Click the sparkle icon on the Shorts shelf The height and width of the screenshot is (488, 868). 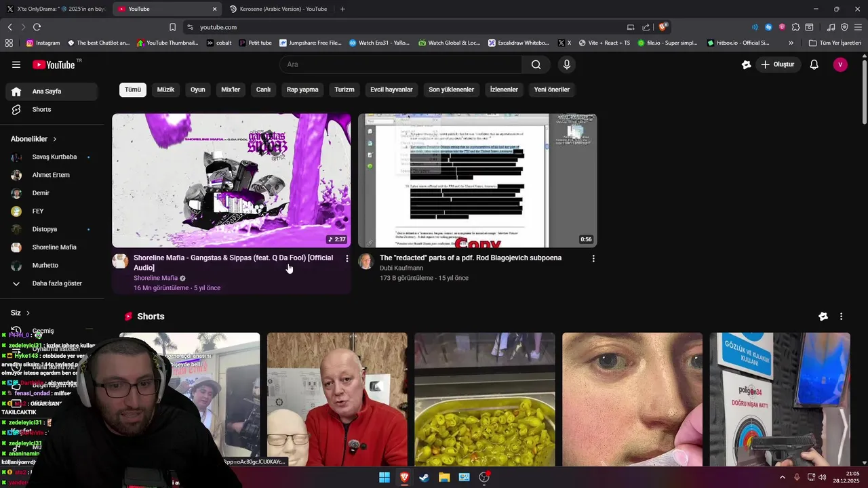[x=823, y=317]
